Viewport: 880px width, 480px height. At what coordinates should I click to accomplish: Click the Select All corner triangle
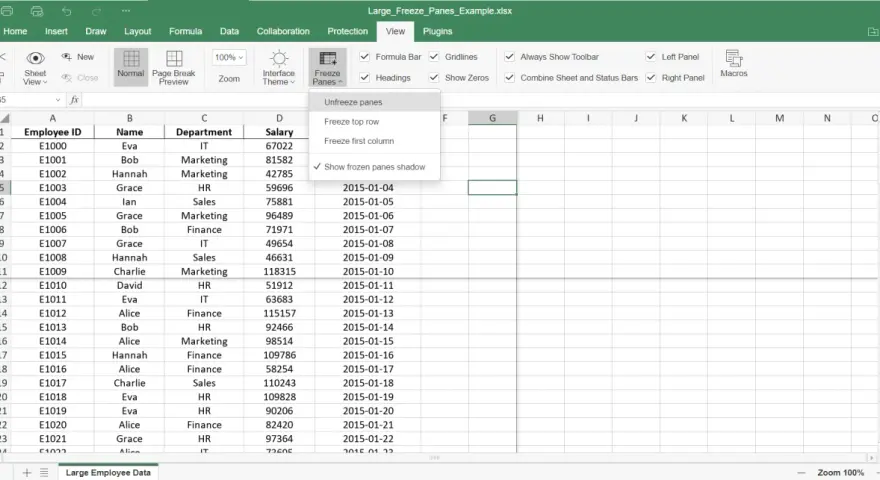click(x=5, y=118)
